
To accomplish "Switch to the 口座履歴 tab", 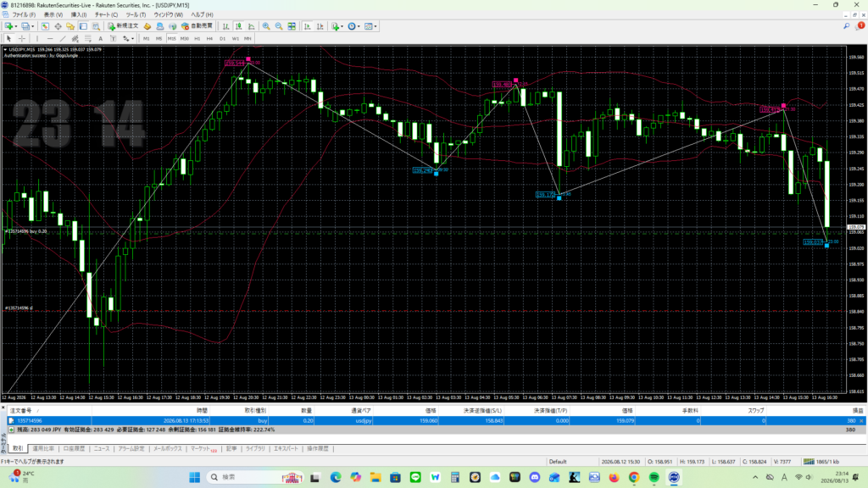I will pos(74,449).
